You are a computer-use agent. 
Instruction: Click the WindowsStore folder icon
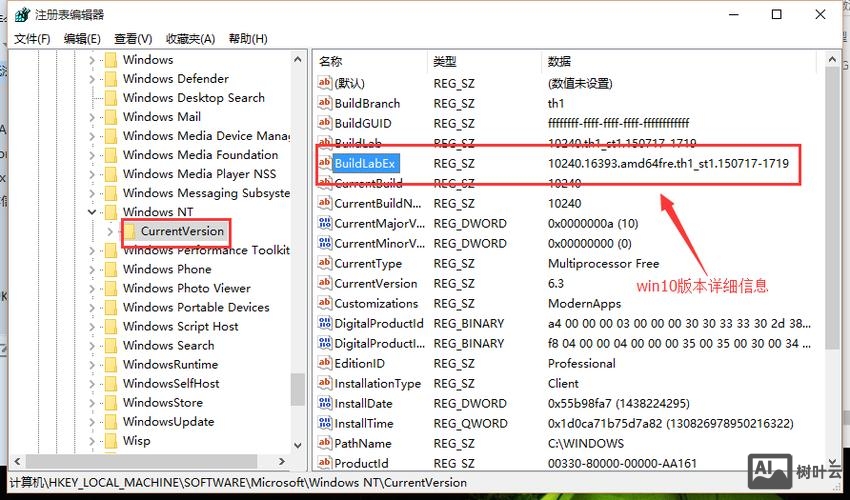click(111, 402)
